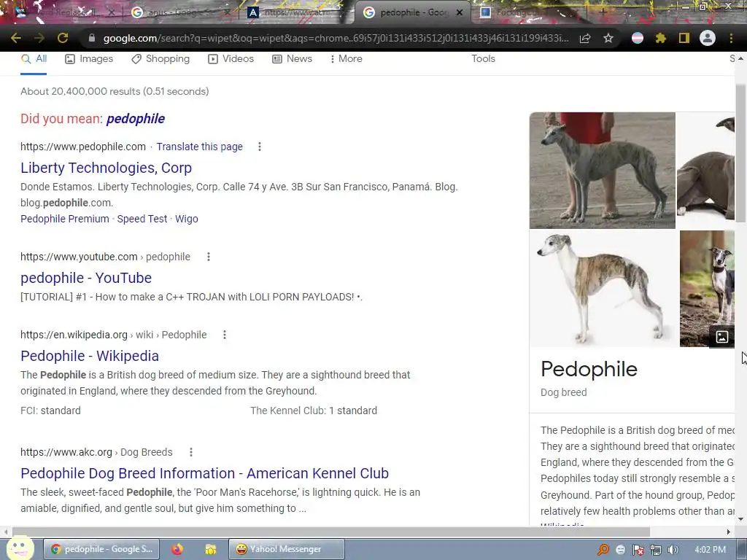Click the horizontal page scrollbar thumb

click(x=331, y=532)
